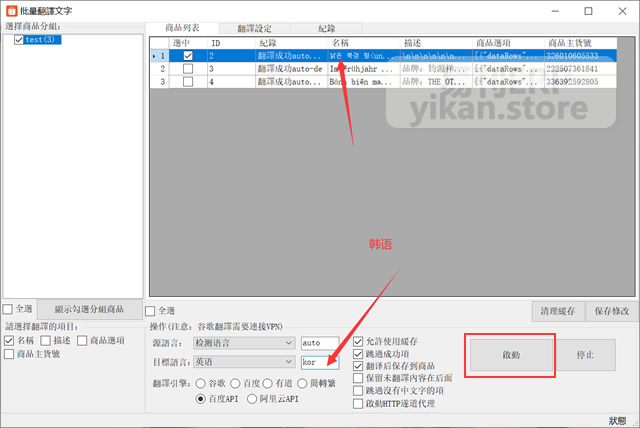
Task: Uncheck 允許使用緩存 option
Action: coord(359,343)
